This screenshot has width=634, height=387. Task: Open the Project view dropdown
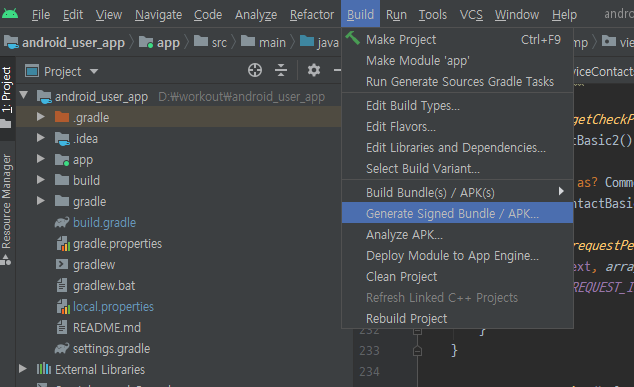(94, 72)
